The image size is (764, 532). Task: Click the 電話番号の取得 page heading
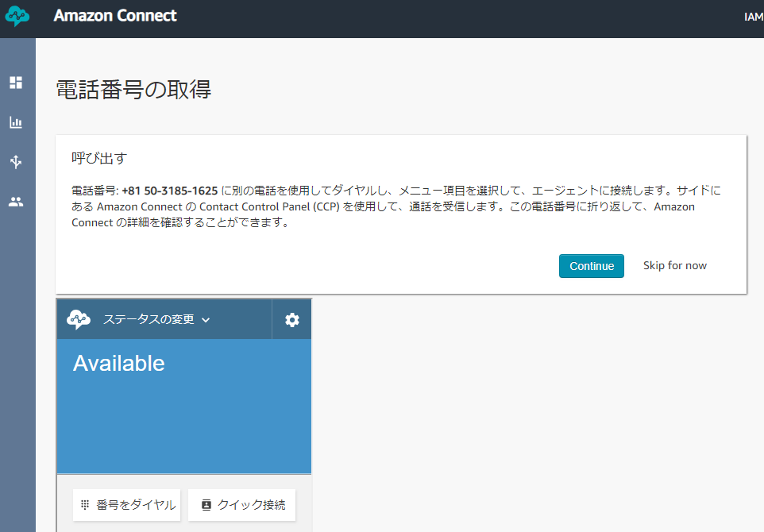[x=133, y=91]
